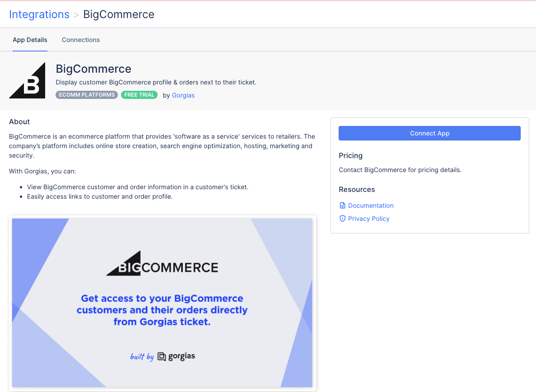Screen dimensions: 536x392
Task: Click the Privacy Policy shield icon
Action: [x=342, y=219]
